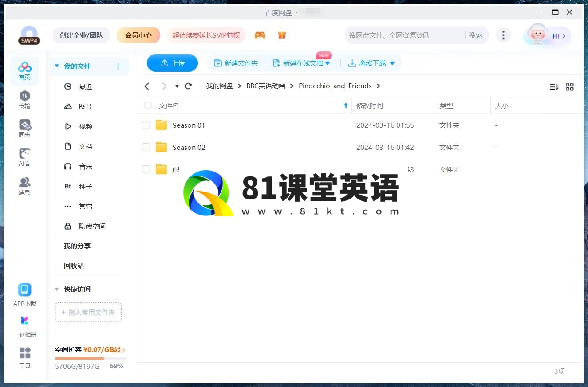The height and width of the screenshot is (387, 588).
Task: Click 创建企业/团队 button
Action: tap(81, 35)
